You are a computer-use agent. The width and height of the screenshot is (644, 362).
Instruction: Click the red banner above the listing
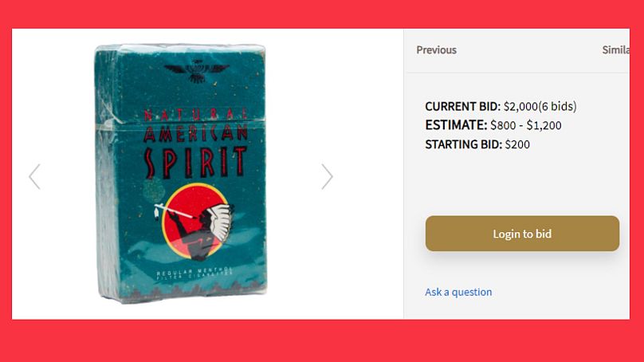(x=322, y=14)
